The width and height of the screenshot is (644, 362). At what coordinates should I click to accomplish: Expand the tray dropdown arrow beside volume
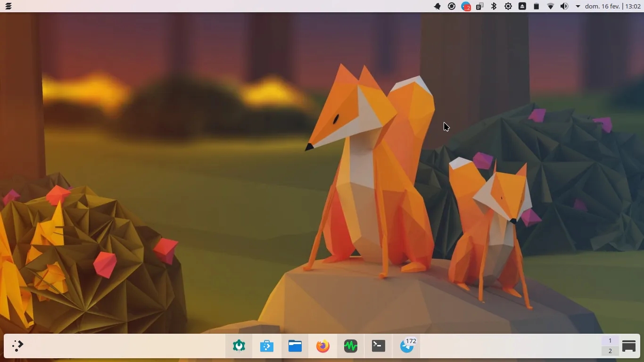[578, 6]
